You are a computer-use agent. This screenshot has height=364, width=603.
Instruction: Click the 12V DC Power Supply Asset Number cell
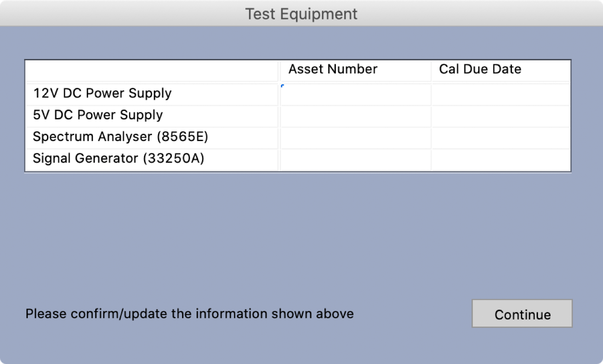(355, 94)
